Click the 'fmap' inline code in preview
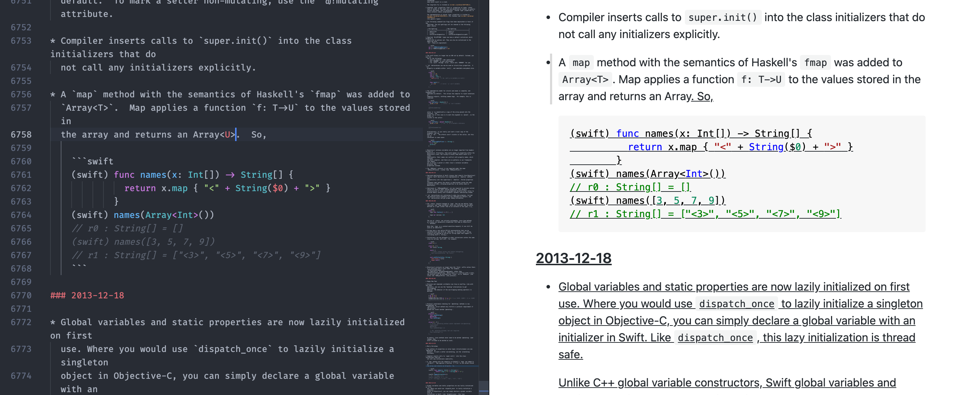This screenshot has width=980, height=395. click(815, 63)
